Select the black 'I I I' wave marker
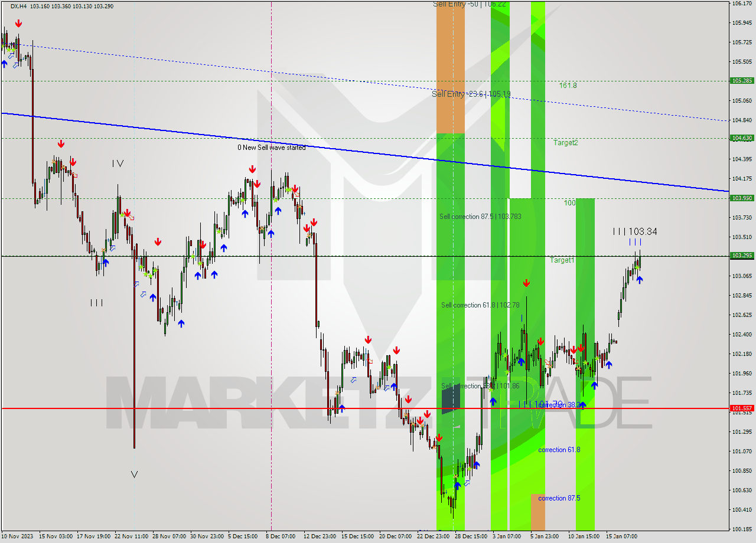Viewport: 756px width, 543px height. click(x=96, y=303)
